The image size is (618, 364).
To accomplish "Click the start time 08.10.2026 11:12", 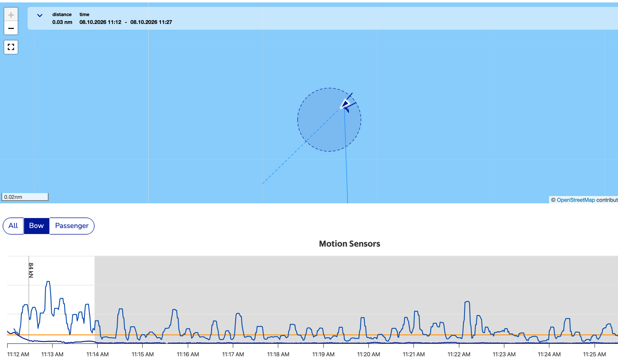I will [x=100, y=22].
